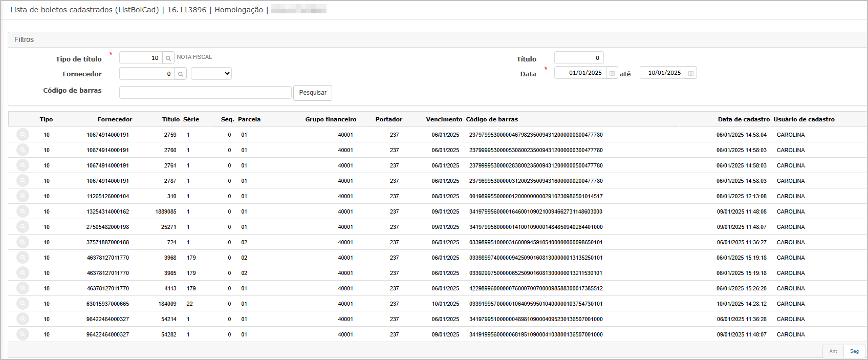Click cadastro date 10/01/2025 14:28:12
The width and height of the screenshot is (868, 360).
(742, 304)
